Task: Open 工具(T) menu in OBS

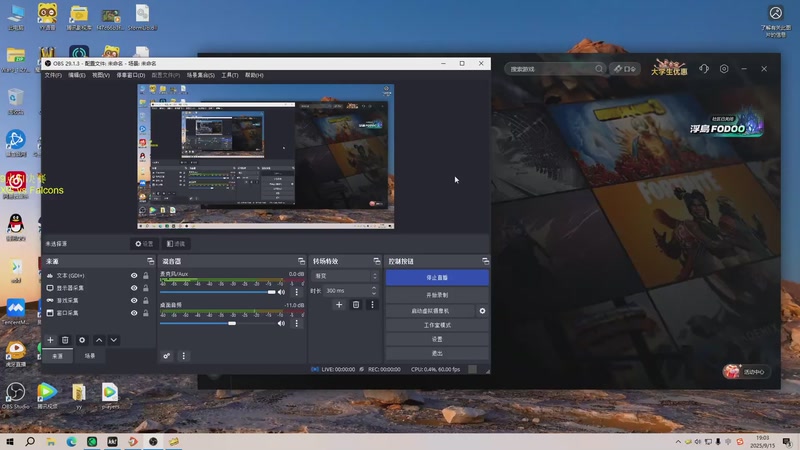Action: point(230,75)
